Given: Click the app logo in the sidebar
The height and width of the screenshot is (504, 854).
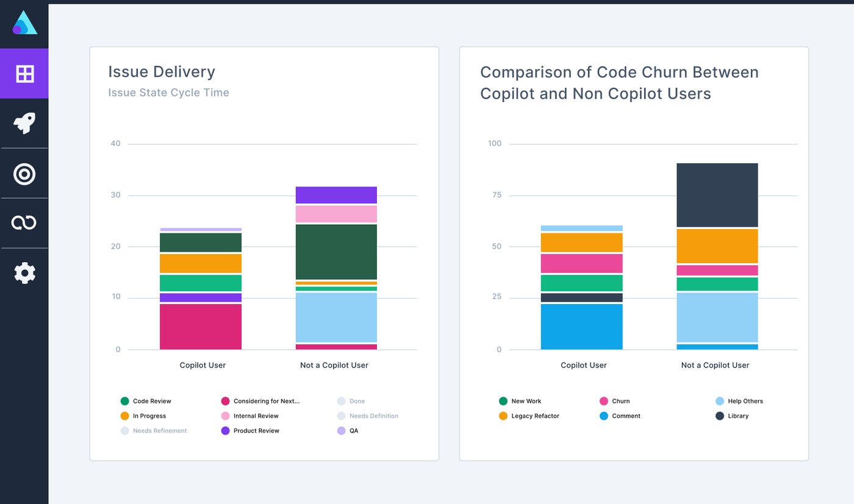Looking at the screenshot, I should tap(24, 23).
